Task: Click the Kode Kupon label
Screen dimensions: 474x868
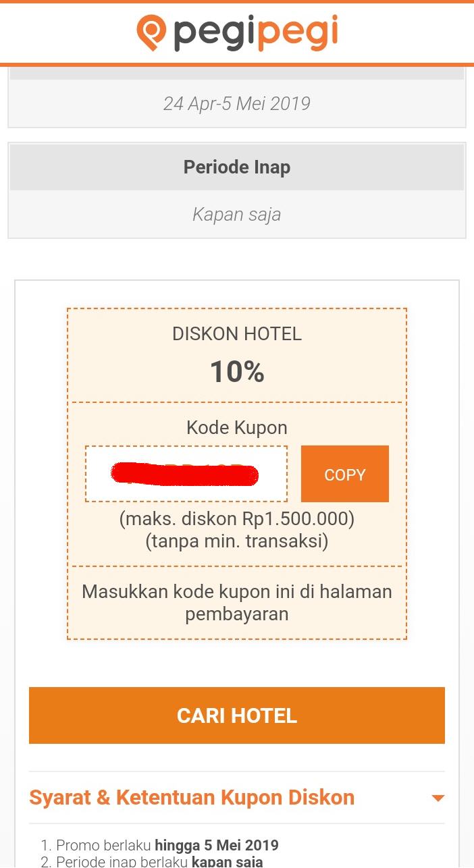Action: point(236,428)
